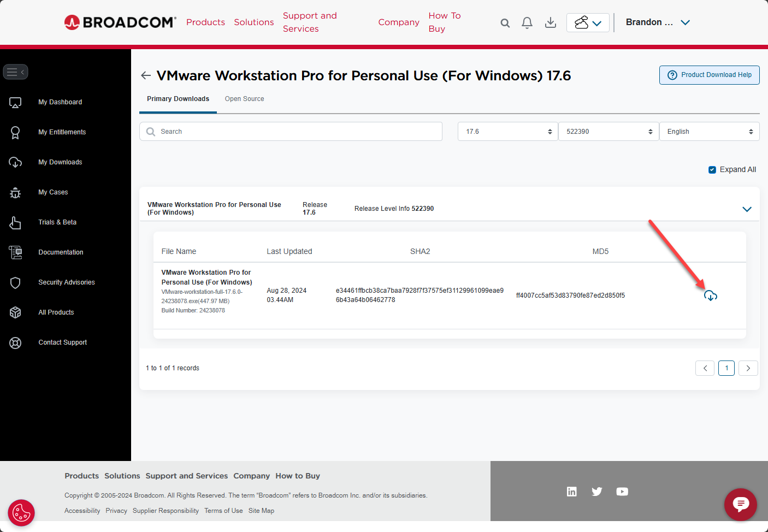Screen dimensions: 768x532
Task: Go to next page of records
Action: coord(748,368)
